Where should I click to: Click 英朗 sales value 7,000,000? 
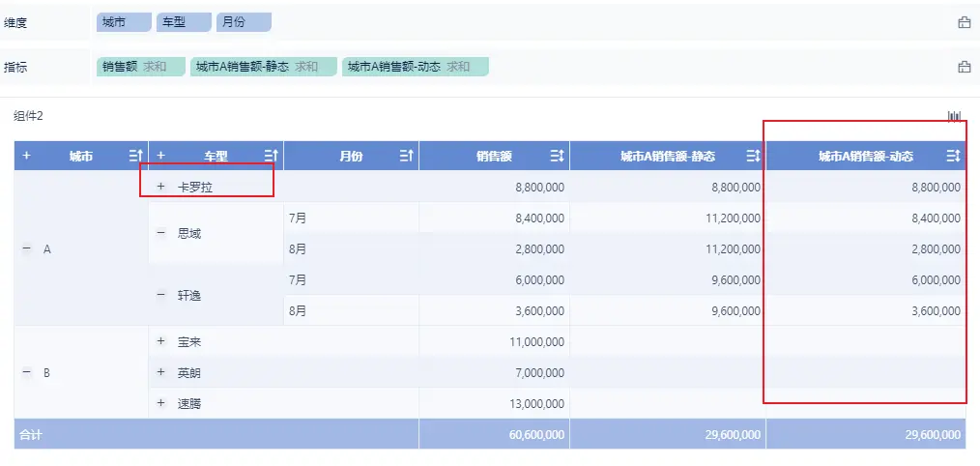coord(540,373)
